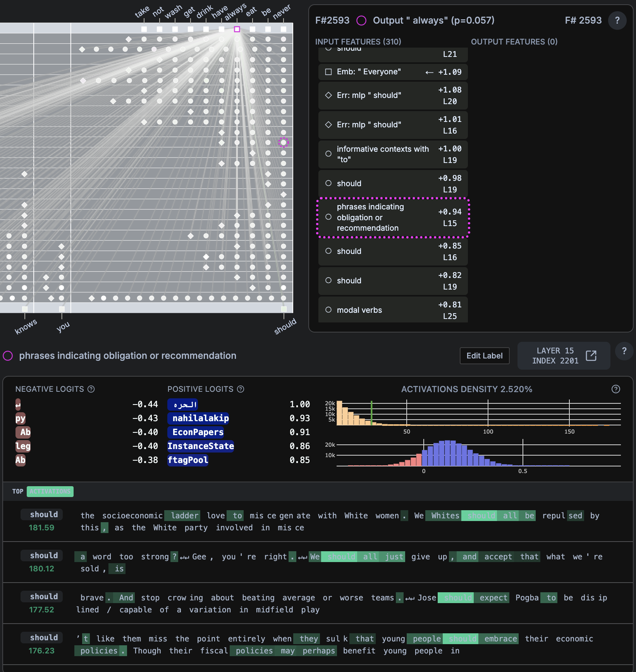Select 'informative contexts with to' feature
This screenshot has height=672, width=636.
[393, 154]
